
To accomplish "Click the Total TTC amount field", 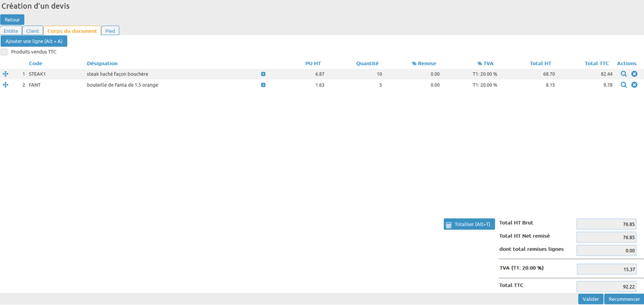I will click(x=606, y=287).
